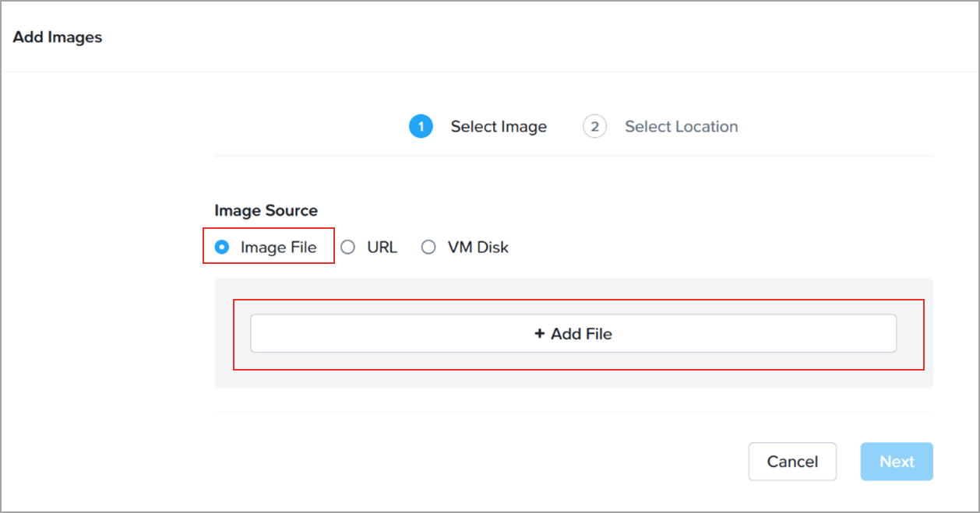Click the step 2 numbered circle
Viewport: 980px width, 513px height.
coord(594,126)
